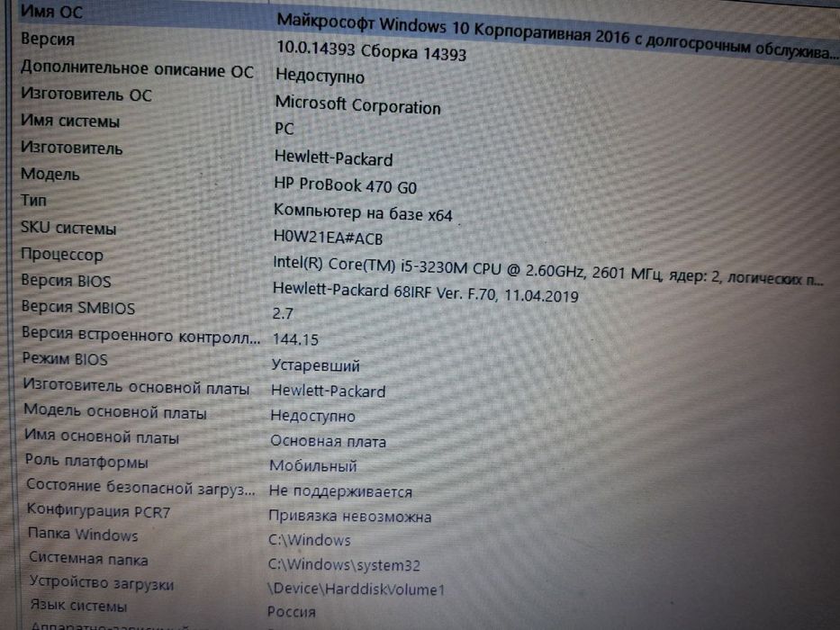The image size is (840, 630).
Task: Click the 'C:\Windows\system32' value
Action: [343, 564]
